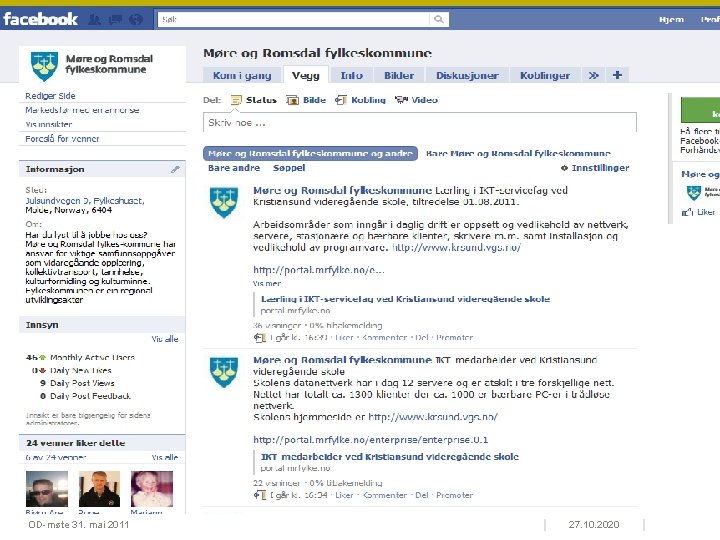Switch to the Kom i gang tab
The width and height of the screenshot is (720, 540).
pyautogui.click(x=242, y=75)
